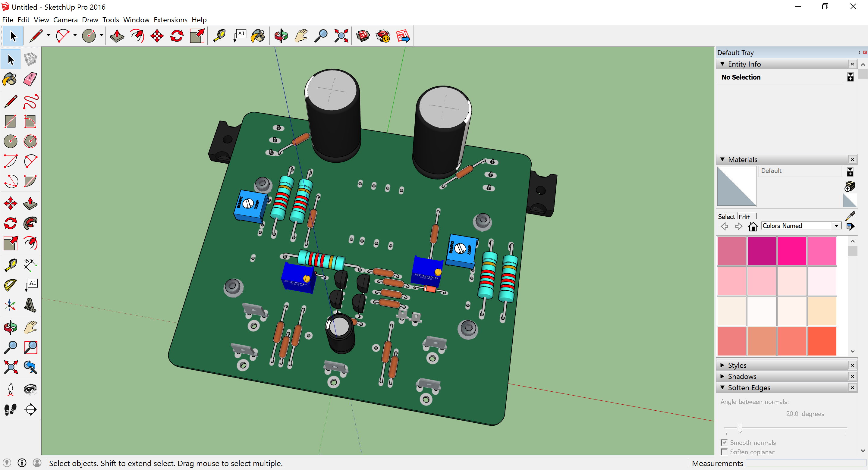The height and width of the screenshot is (470, 868).
Task: Click Pan hand tool in top toolbar
Action: (x=301, y=36)
